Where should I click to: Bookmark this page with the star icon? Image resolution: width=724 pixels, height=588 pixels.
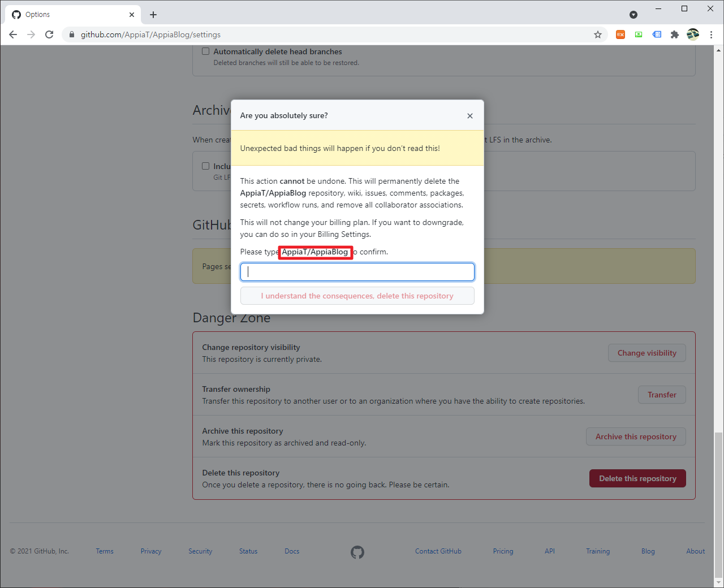(x=598, y=34)
